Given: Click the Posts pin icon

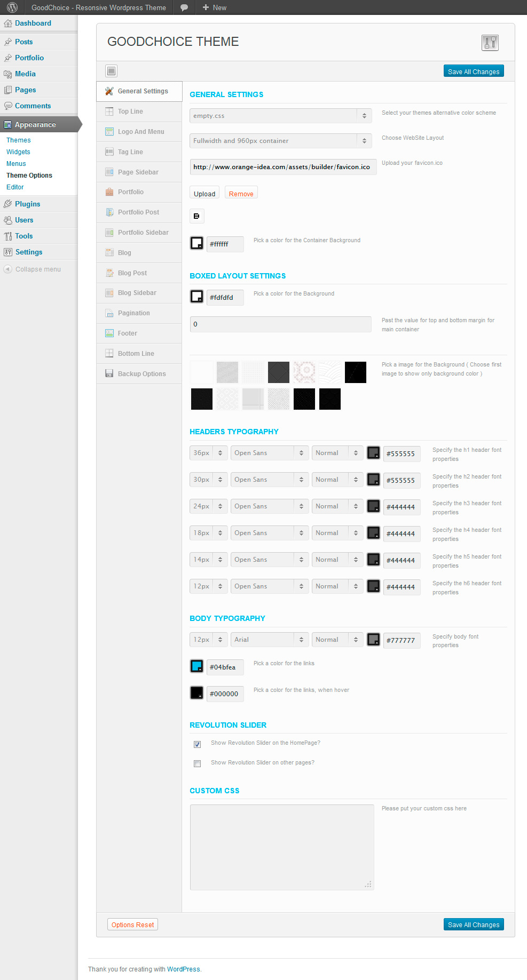Looking at the screenshot, I should [7, 42].
